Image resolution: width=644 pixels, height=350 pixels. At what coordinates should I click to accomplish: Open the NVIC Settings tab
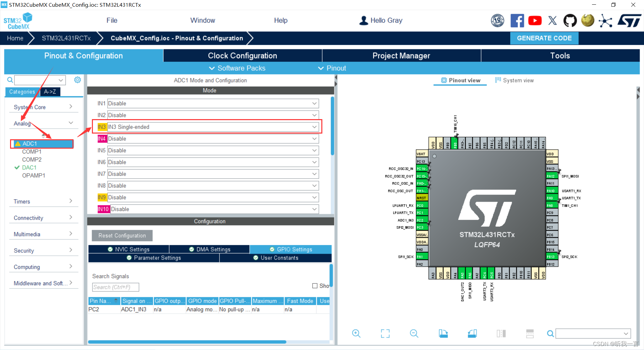click(129, 249)
